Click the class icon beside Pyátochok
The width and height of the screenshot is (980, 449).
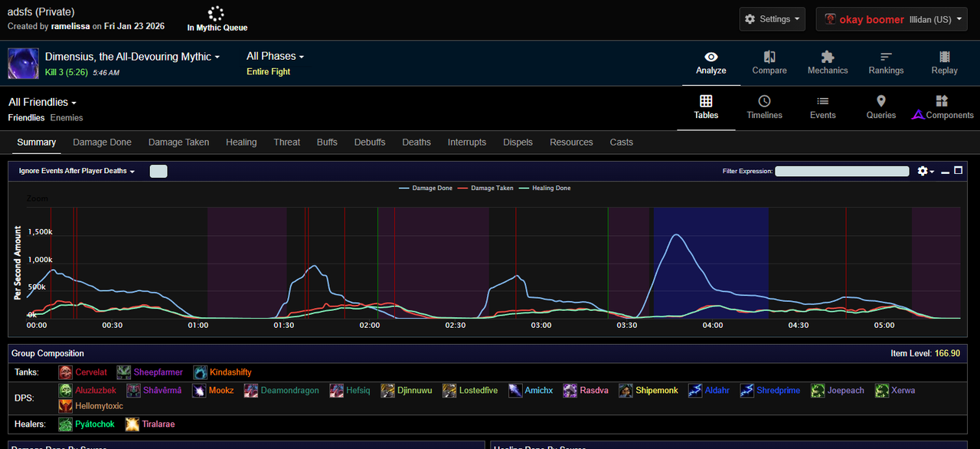(x=66, y=424)
